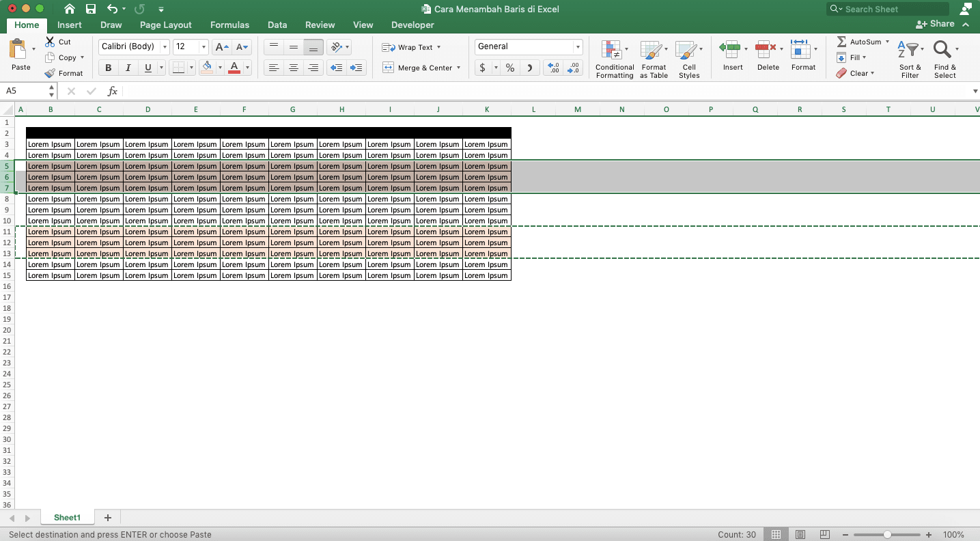Undo the last action
Screen dimensions: 980x541
(113, 9)
